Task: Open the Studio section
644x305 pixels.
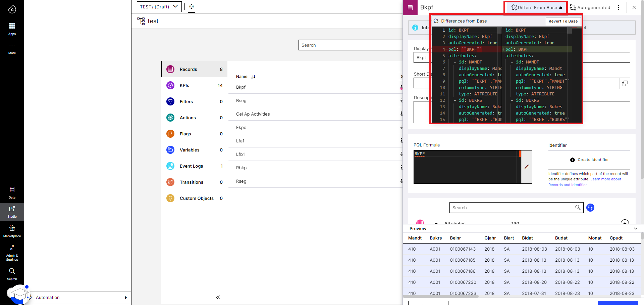Action: pos(12,212)
